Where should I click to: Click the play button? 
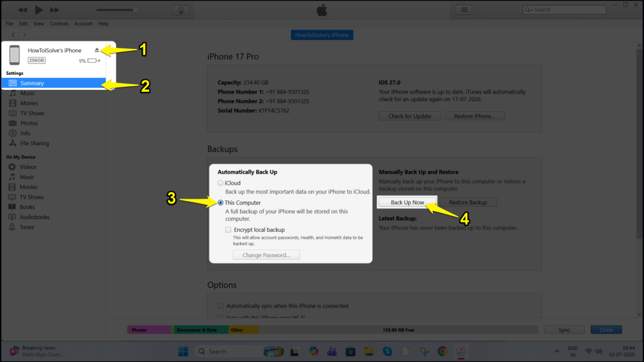click(x=38, y=10)
